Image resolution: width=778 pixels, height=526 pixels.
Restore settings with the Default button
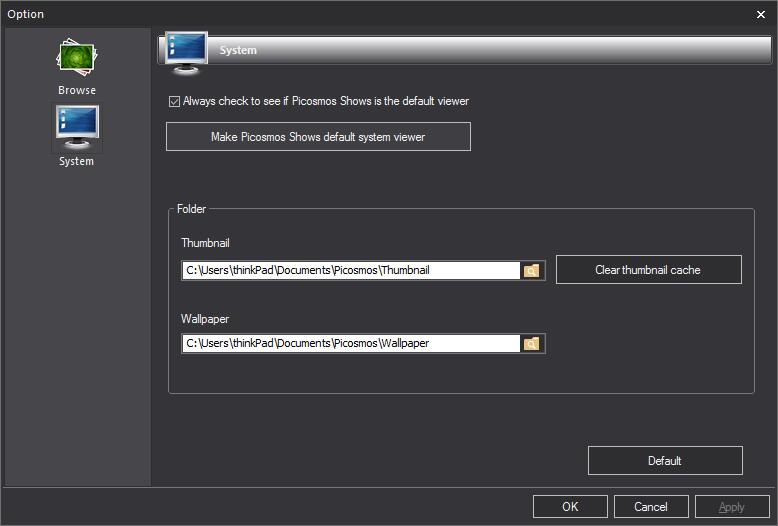[664, 461]
